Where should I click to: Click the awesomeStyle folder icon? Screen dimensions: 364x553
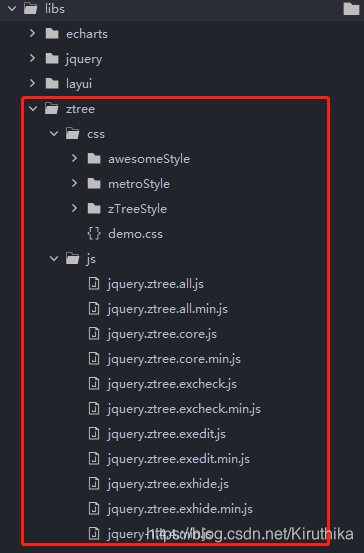click(94, 159)
